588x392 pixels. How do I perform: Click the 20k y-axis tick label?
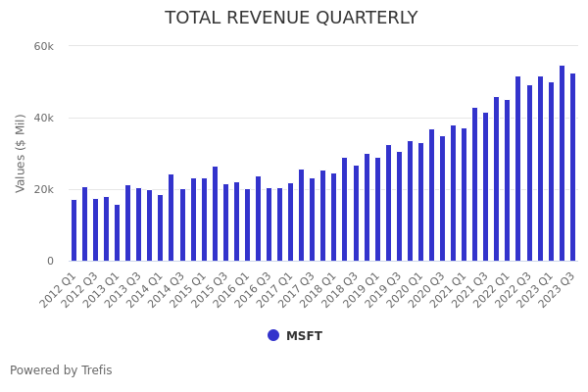[x=44, y=190]
